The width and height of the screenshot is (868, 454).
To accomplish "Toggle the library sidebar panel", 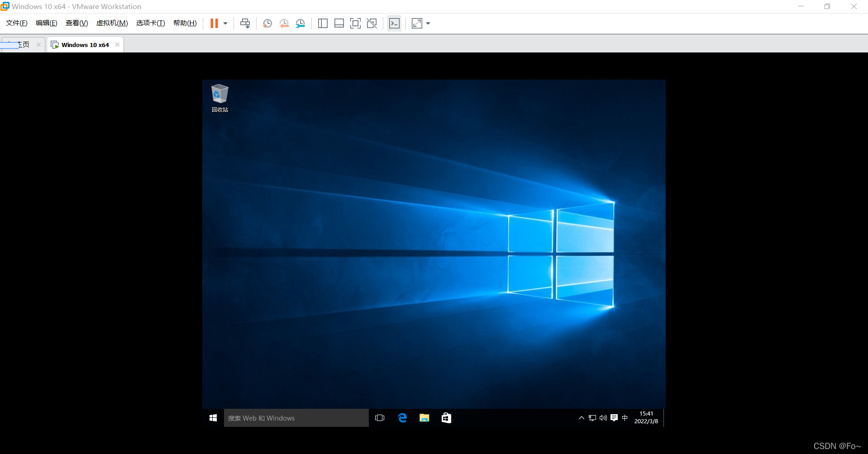I will tap(323, 23).
